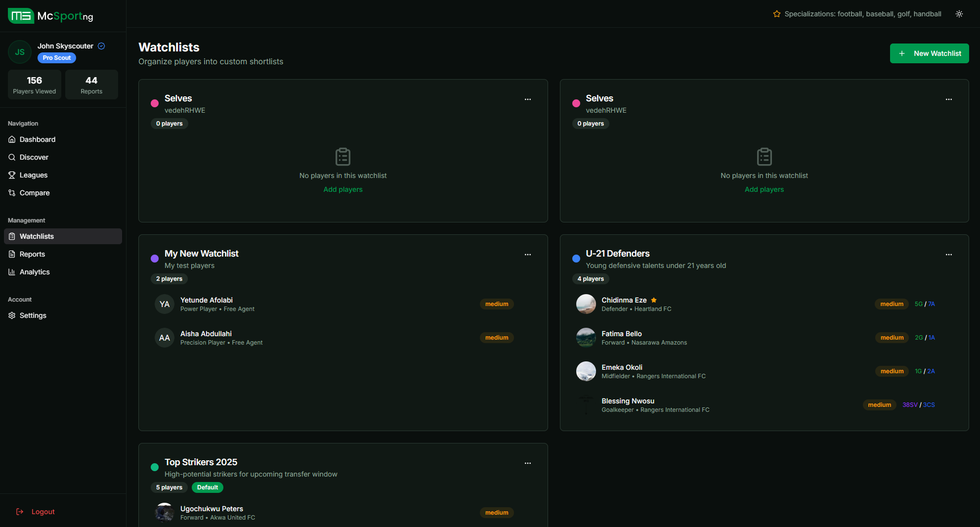Toggle the light/dark theme sun icon
The width and height of the screenshot is (980, 527).
(x=959, y=14)
